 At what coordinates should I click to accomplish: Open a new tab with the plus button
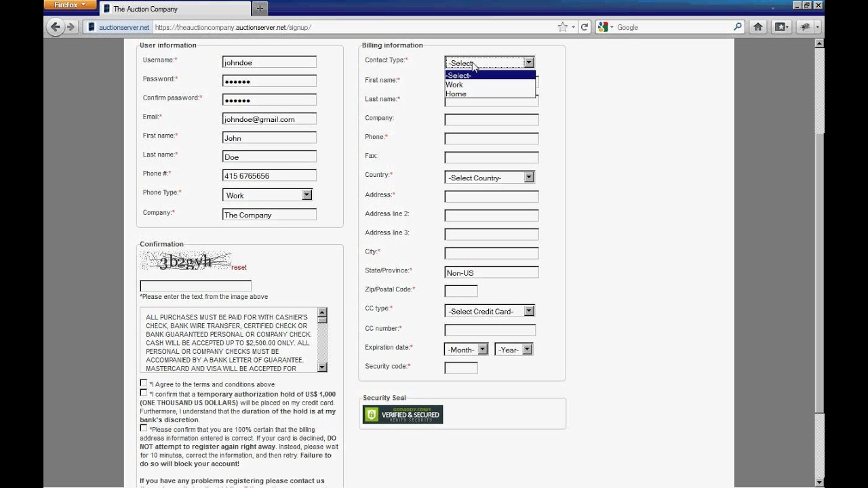pos(260,8)
